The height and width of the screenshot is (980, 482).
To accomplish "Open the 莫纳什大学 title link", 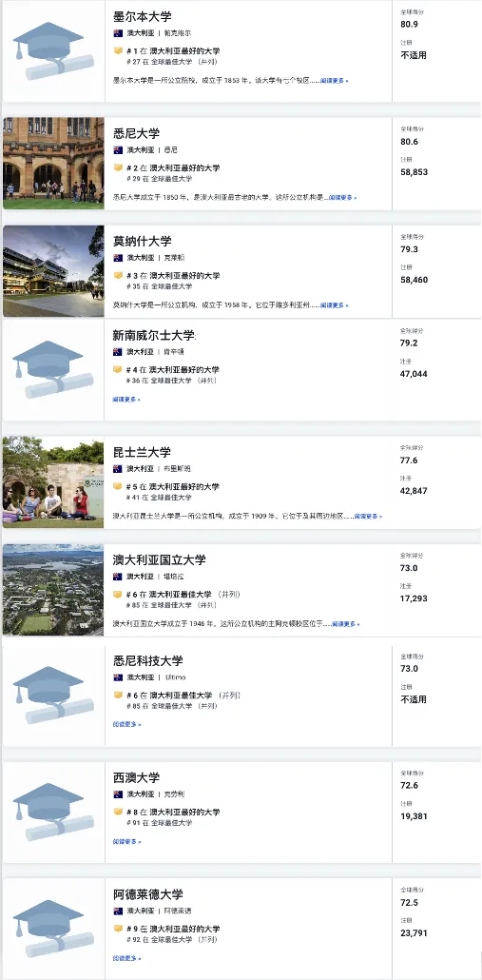I will [x=142, y=241].
